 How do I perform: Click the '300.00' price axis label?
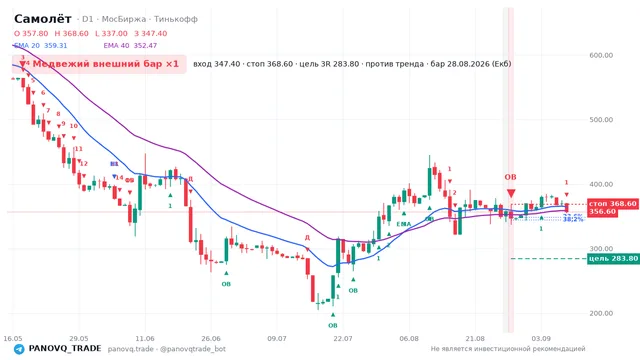pyautogui.click(x=601, y=249)
